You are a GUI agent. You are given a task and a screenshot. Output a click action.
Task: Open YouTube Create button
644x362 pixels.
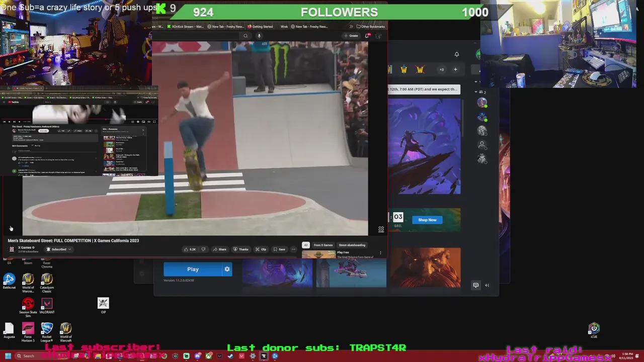tap(351, 36)
